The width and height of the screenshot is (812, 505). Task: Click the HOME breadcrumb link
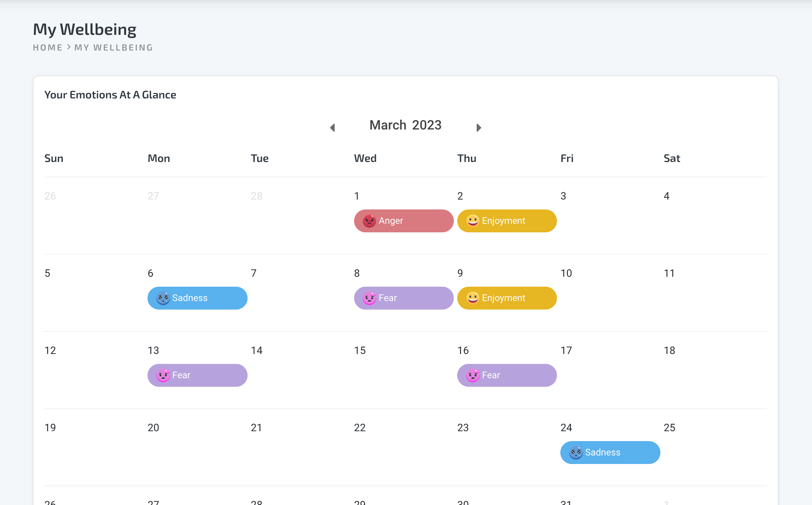(48, 47)
